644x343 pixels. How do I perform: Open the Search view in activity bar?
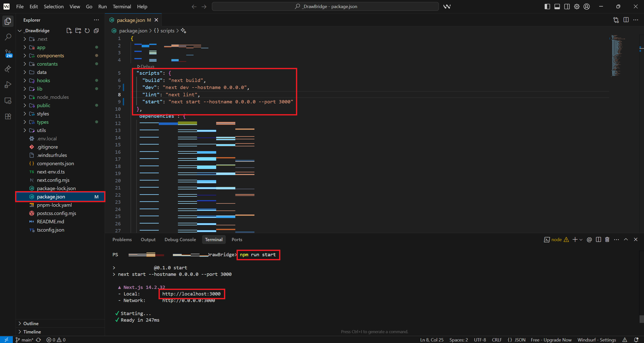tap(8, 37)
